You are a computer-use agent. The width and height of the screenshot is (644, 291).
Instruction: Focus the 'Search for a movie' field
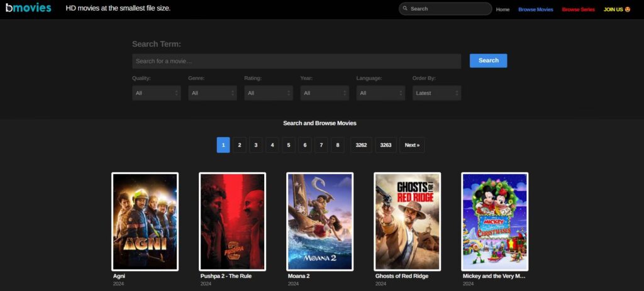point(297,61)
